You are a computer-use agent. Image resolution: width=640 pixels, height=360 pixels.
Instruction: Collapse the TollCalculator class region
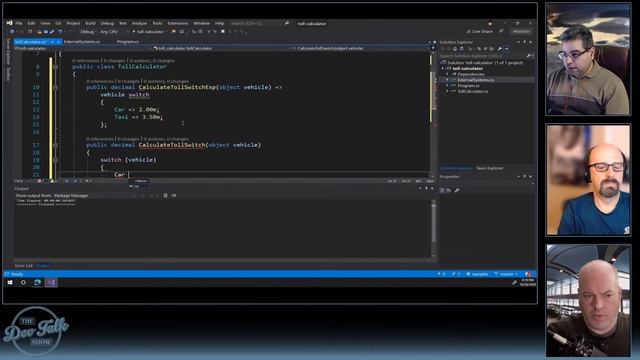point(56,67)
